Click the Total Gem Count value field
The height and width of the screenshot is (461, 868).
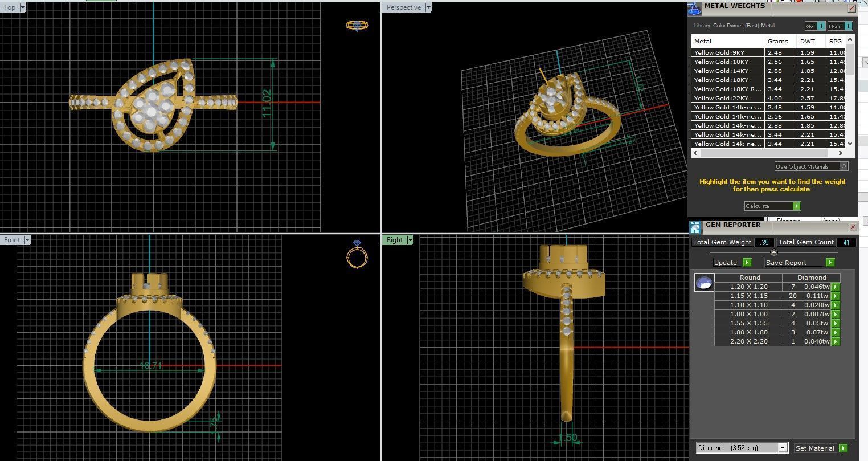click(x=846, y=242)
